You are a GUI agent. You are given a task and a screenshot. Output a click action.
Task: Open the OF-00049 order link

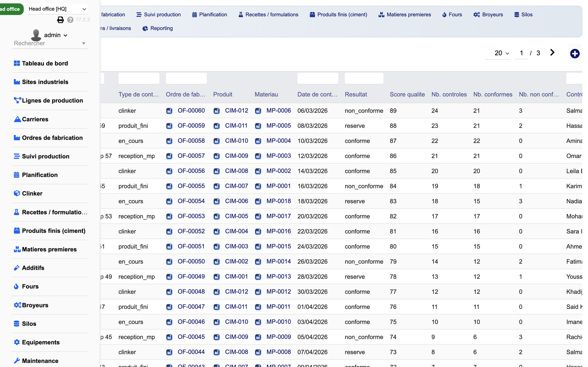191,277
